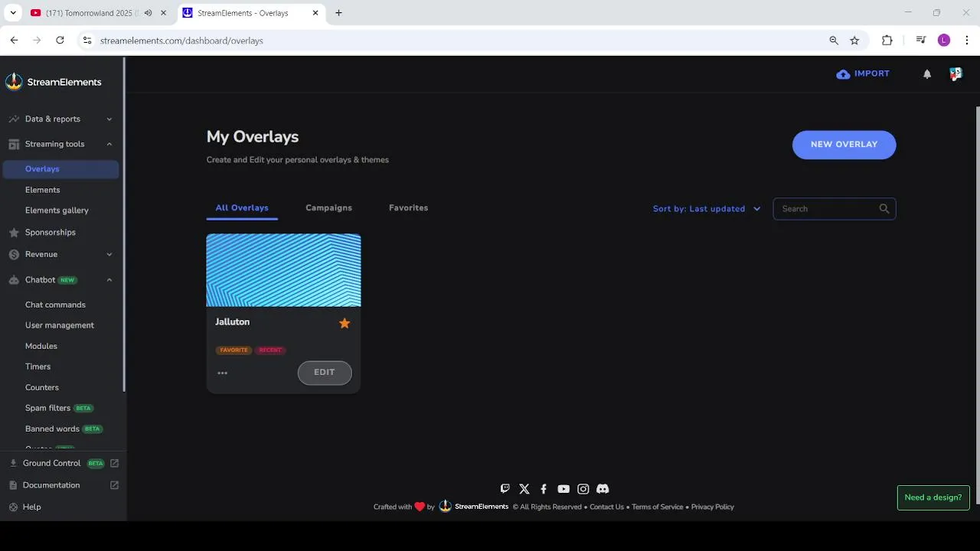980x551 pixels.
Task: Open browser media controls icon
Action: pos(921,40)
